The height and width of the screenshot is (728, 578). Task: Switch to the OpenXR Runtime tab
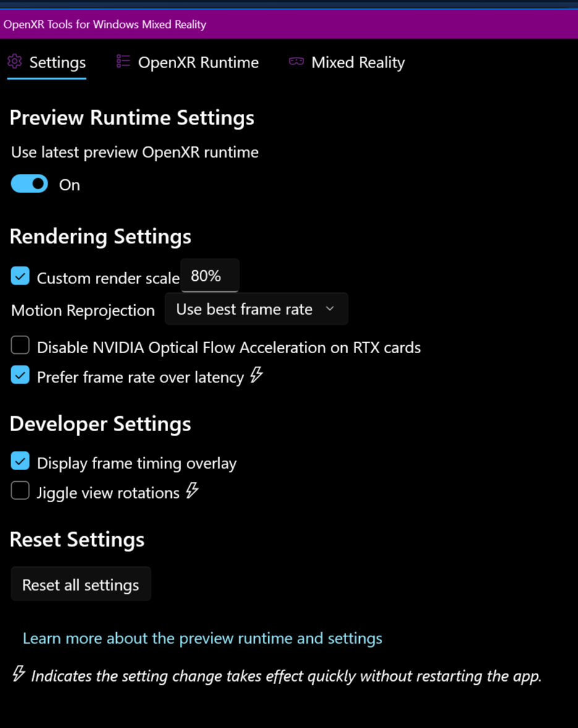pos(198,62)
